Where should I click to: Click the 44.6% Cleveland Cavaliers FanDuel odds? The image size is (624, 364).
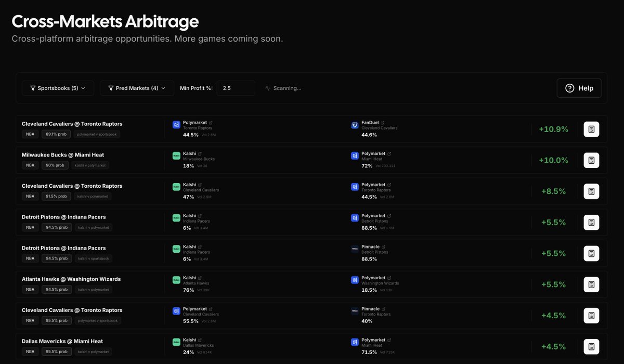coord(369,135)
